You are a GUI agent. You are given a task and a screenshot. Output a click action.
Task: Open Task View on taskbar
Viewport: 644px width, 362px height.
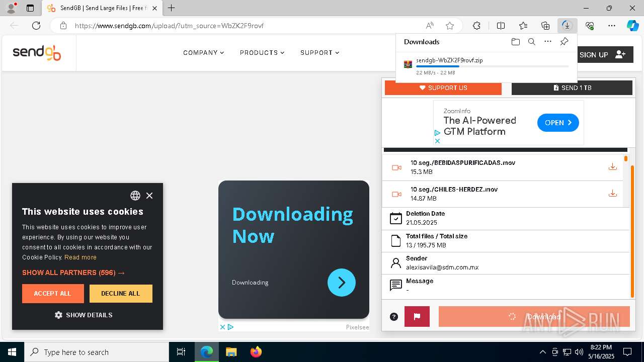[x=181, y=352]
